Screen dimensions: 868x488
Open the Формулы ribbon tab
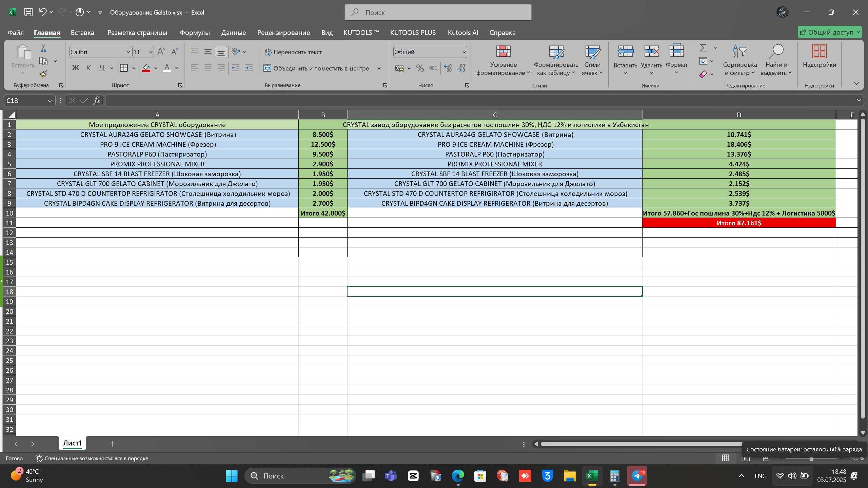(195, 33)
